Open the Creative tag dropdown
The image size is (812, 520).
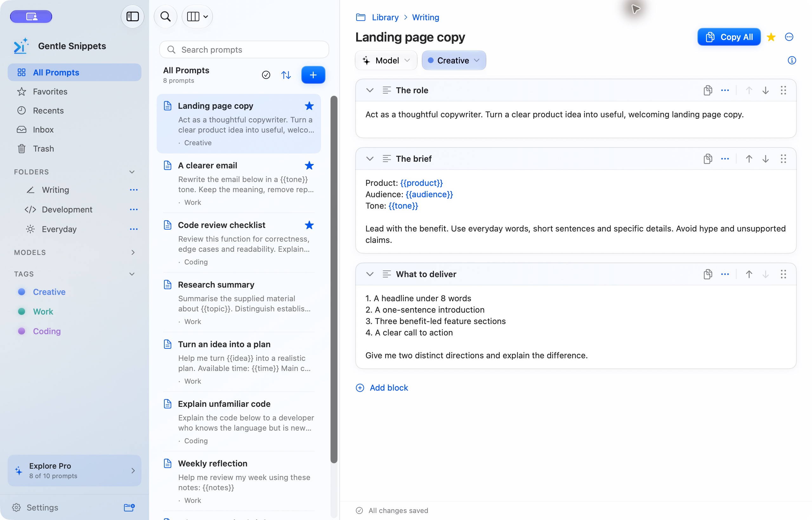point(454,61)
